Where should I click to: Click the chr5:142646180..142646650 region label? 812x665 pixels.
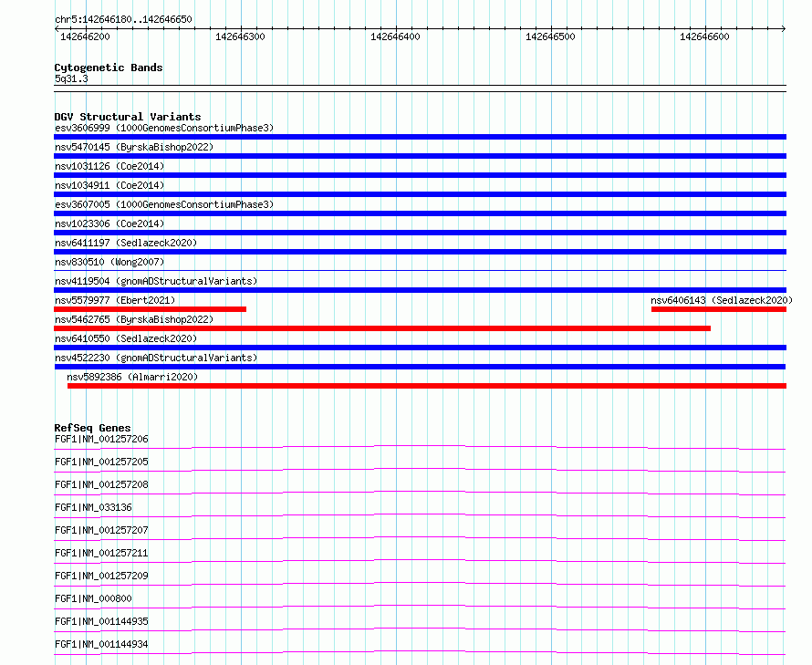click(x=123, y=19)
